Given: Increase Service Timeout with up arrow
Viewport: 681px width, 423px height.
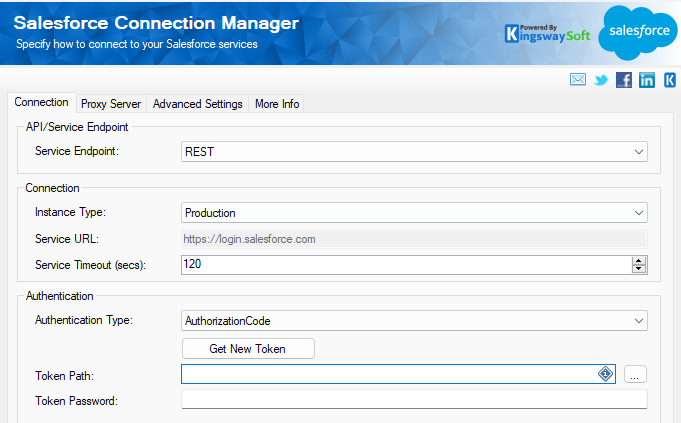Looking at the screenshot, I should [x=638, y=261].
